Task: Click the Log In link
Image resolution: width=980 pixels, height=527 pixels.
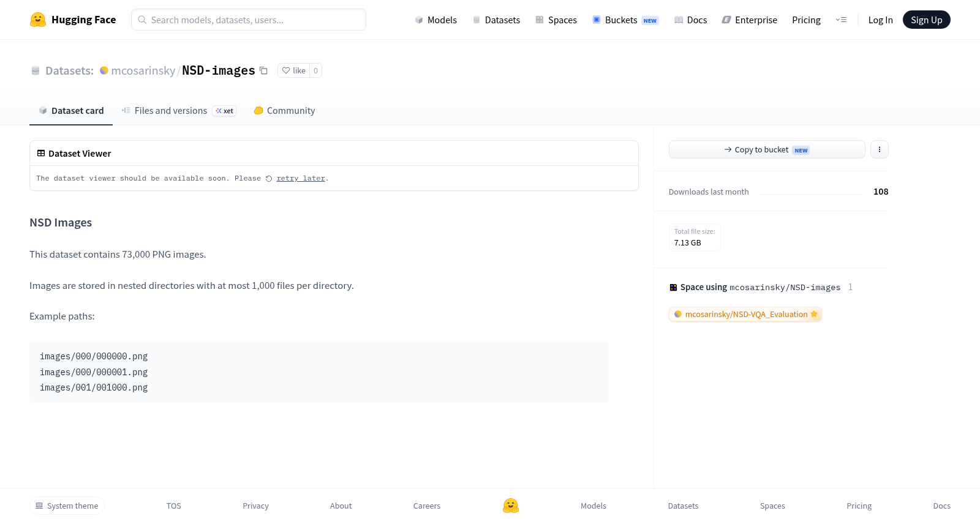Action: coord(880,20)
